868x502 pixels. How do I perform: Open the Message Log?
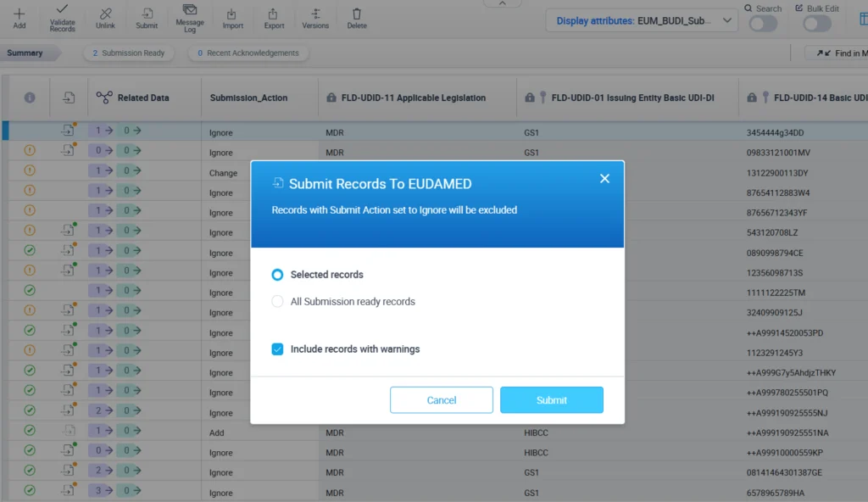[x=190, y=18]
